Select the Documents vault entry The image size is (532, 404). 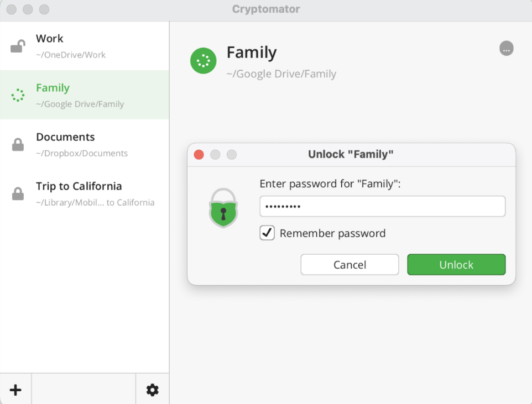pyautogui.click(x=84, y=144)
